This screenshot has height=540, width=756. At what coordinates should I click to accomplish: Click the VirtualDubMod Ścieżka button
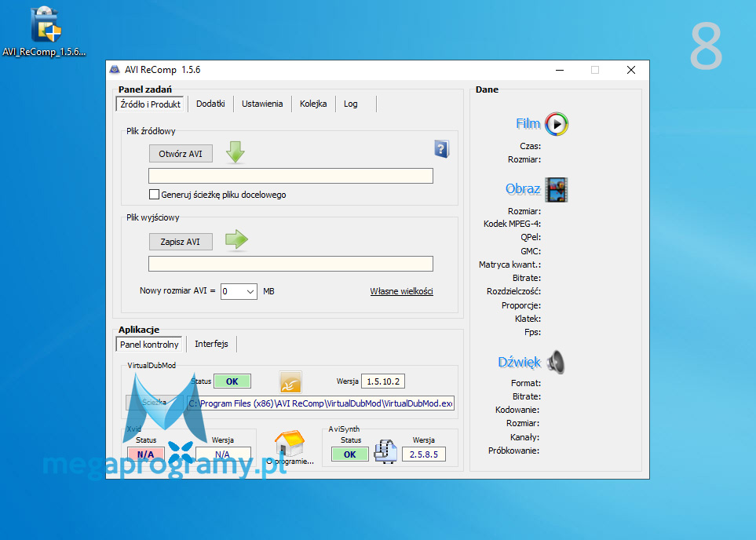(x=155, y=403)
